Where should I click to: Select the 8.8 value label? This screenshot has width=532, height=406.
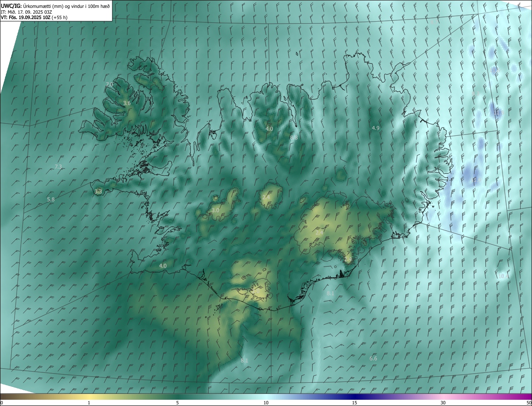point(294,137)
